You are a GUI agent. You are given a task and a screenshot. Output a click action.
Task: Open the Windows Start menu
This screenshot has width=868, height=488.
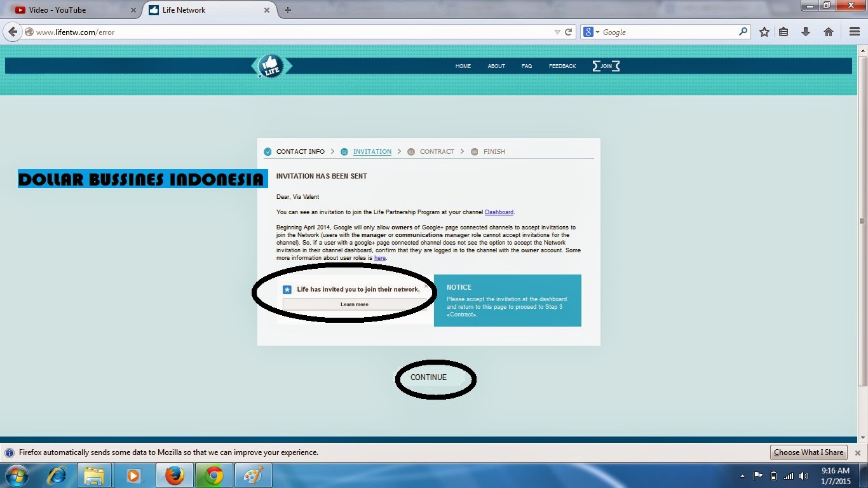pos(17,475)
